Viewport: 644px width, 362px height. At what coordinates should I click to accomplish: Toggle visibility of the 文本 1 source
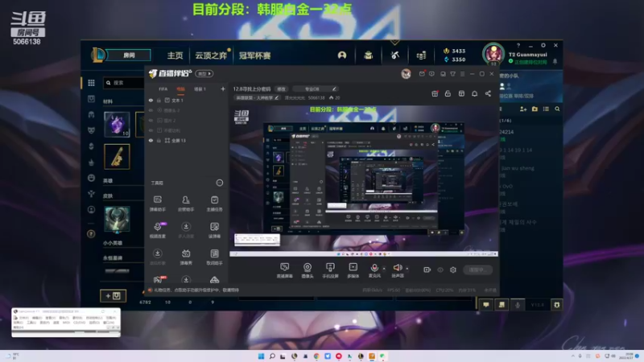click(151, 100)
